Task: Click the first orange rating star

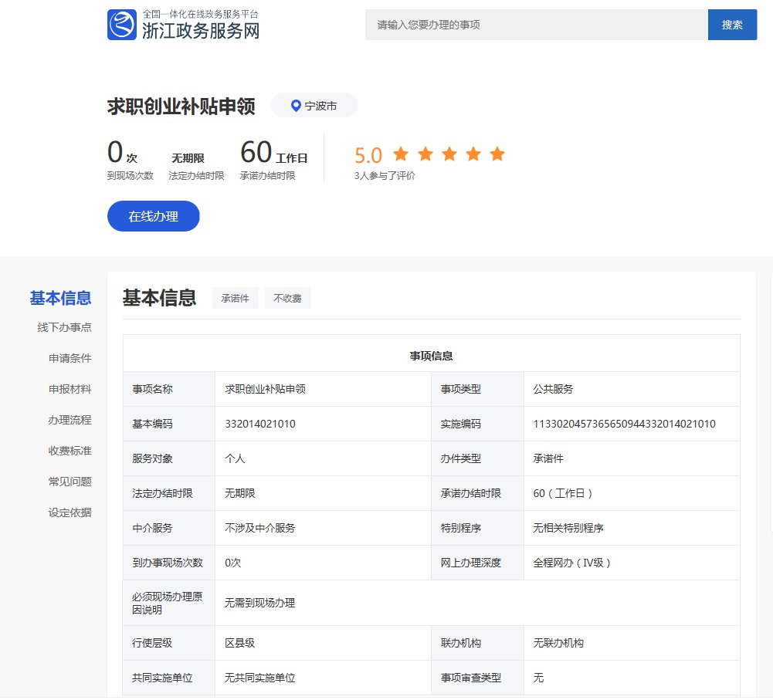Action: tap(400, 154)
